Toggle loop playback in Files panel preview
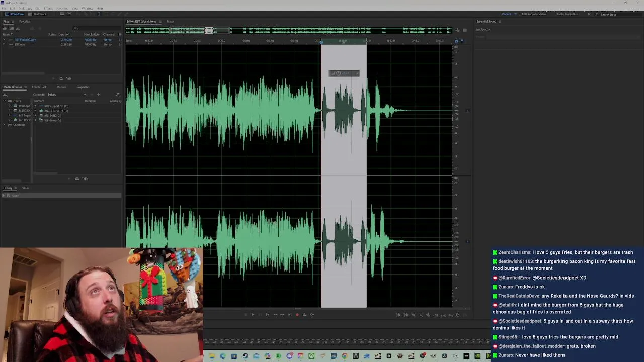644x362 pixels. click(x=61, y=78)
